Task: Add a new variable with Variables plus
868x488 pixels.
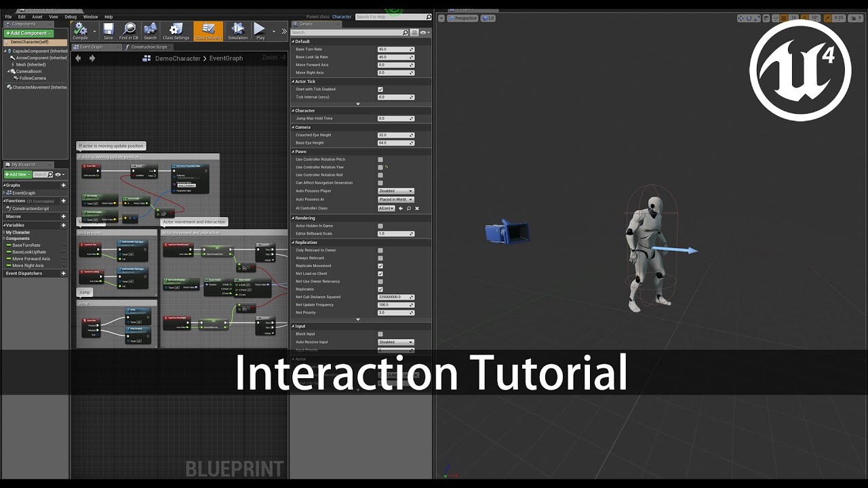Action: coord(64,225)
